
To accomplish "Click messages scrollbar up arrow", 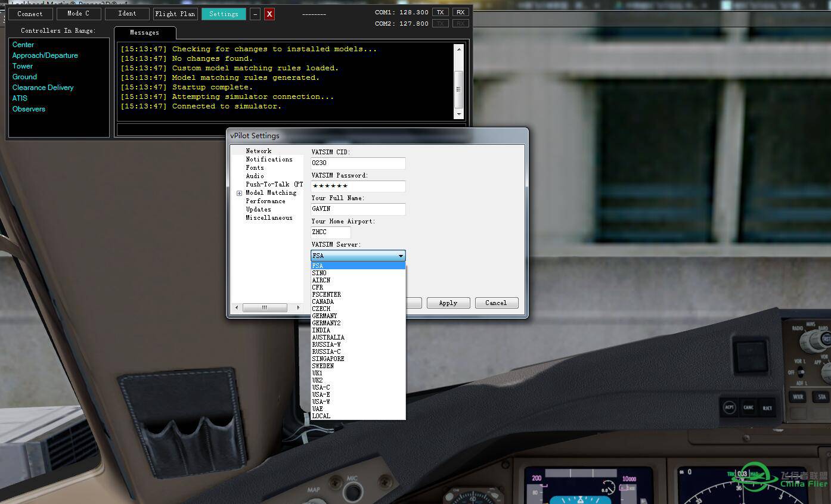I will coord(459,49).
